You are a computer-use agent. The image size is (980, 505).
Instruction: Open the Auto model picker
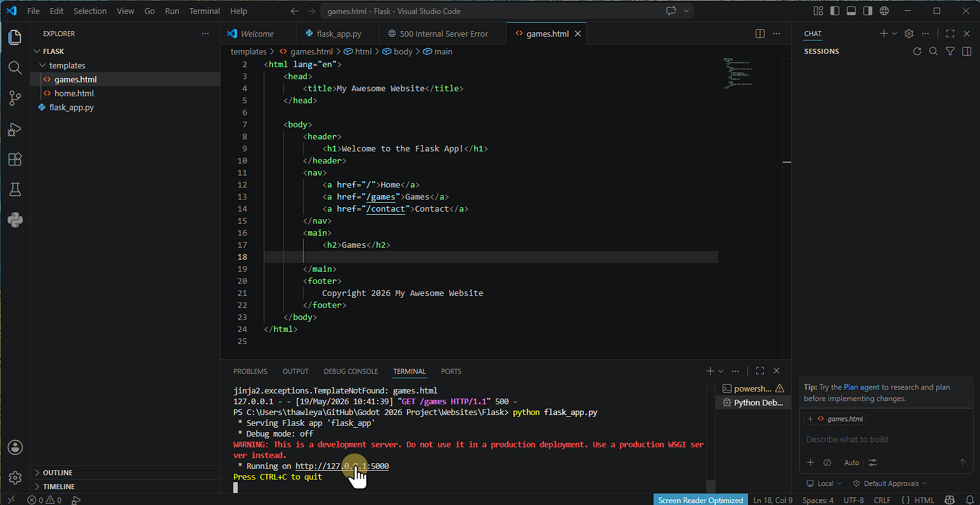coord(851,463)
